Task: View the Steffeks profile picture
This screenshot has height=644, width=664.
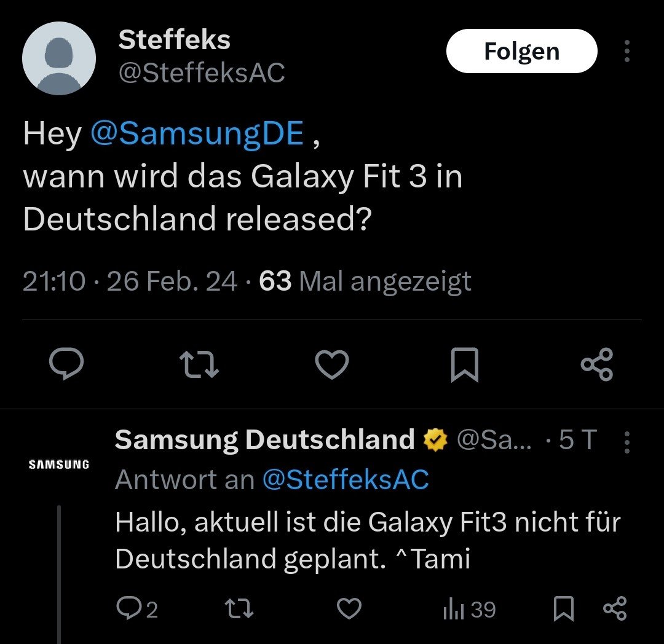Action: coord(59,58)
